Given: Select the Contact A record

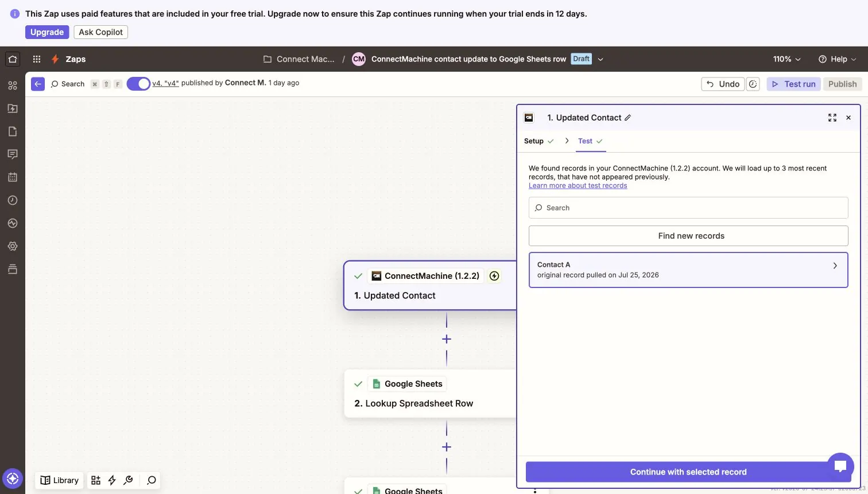Looking at the screenshot, I should (688, 270).
